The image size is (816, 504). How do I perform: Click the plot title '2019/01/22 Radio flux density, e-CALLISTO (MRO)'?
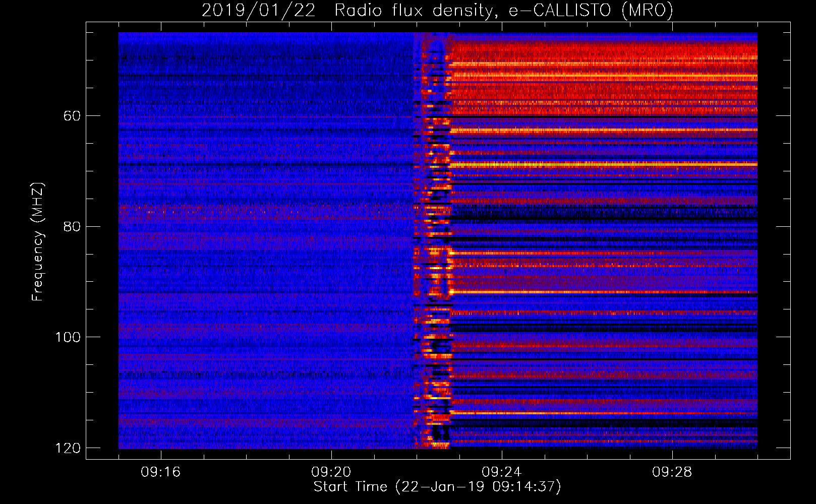(437, 10)
